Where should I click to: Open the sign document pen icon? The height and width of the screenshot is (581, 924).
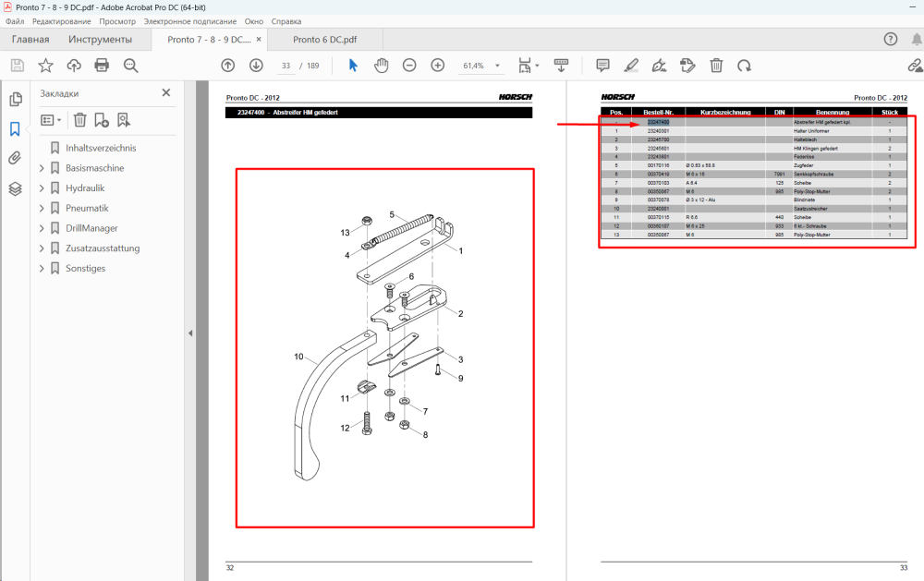[660, 66]
